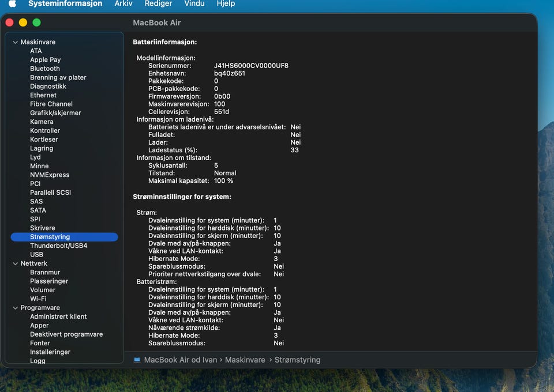554x392 pixels.
Task: Click MacBook Air od Ivan in path bar
Action: click(180, 360)
